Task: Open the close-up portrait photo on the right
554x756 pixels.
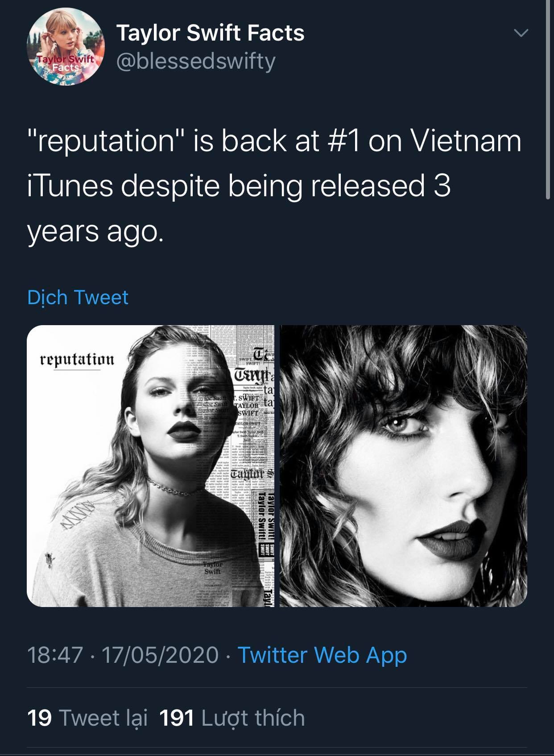Action: [403, 466]
